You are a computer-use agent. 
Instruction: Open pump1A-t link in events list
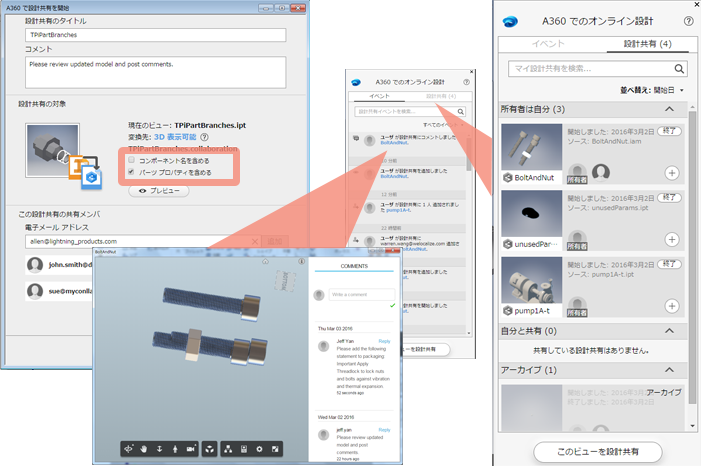point(398,210)
